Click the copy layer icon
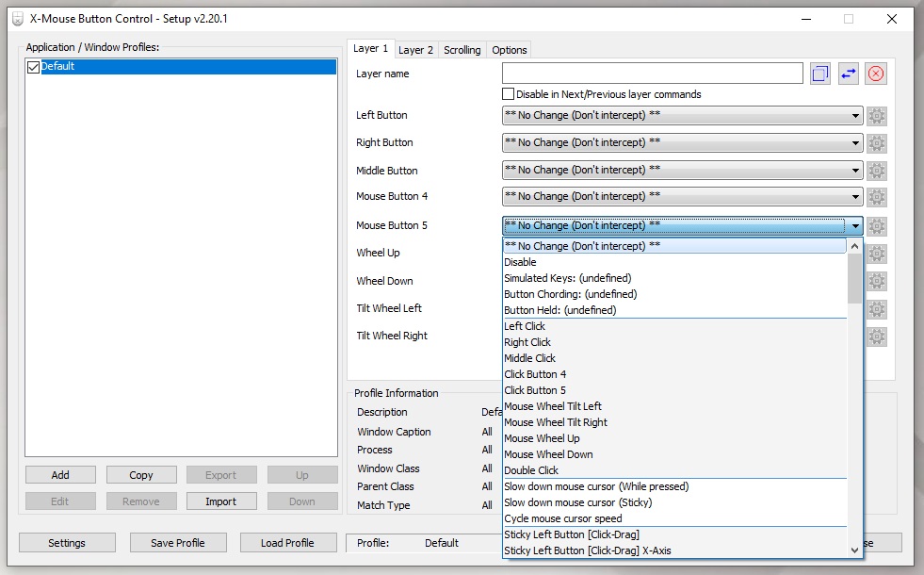 819,74
